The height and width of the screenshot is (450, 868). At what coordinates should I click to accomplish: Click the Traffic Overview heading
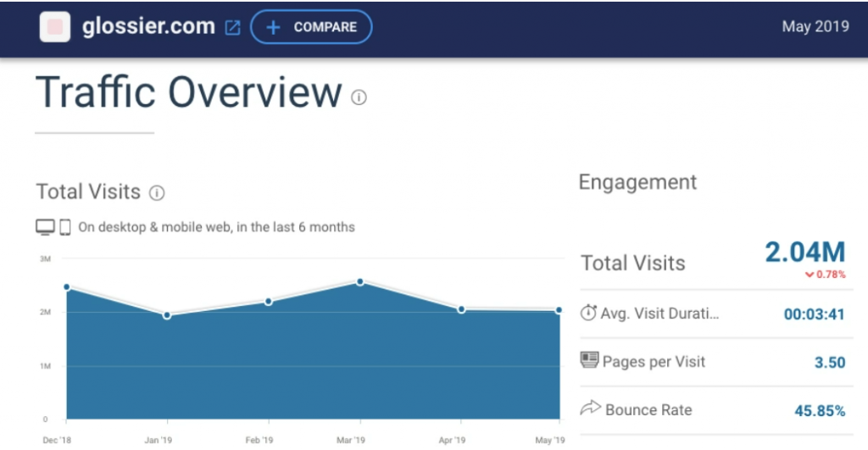[x=189, y=92]
